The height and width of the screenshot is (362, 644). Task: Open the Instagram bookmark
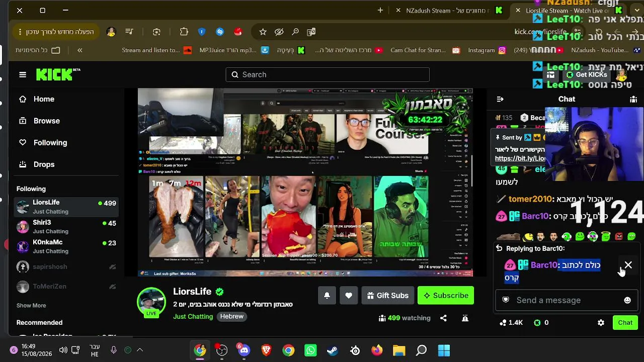pyautogui.click(x=487, y=50)
